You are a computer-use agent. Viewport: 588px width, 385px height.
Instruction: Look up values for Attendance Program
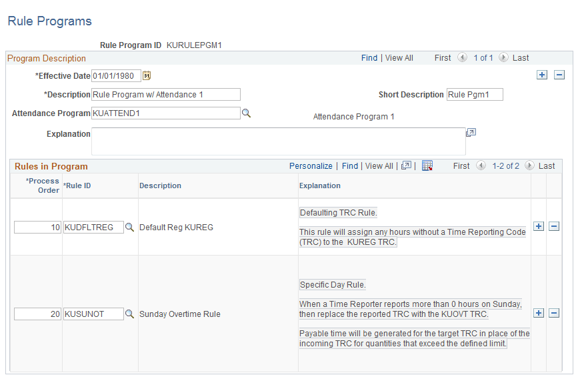point(246,113)
